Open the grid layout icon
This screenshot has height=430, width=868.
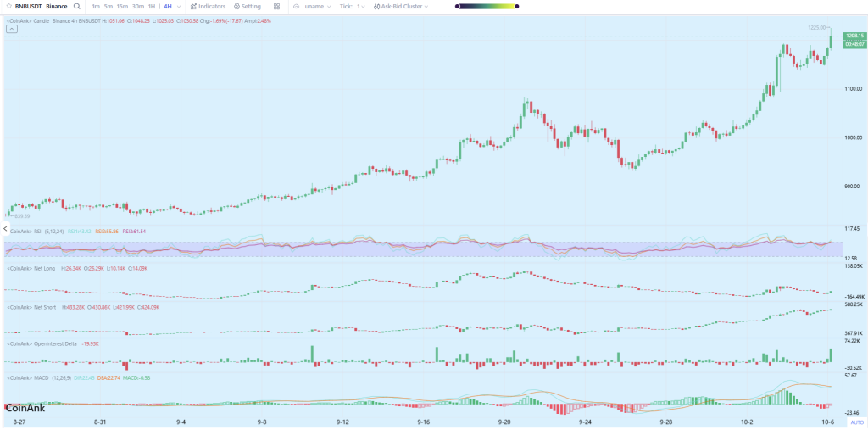pos(276,6)
